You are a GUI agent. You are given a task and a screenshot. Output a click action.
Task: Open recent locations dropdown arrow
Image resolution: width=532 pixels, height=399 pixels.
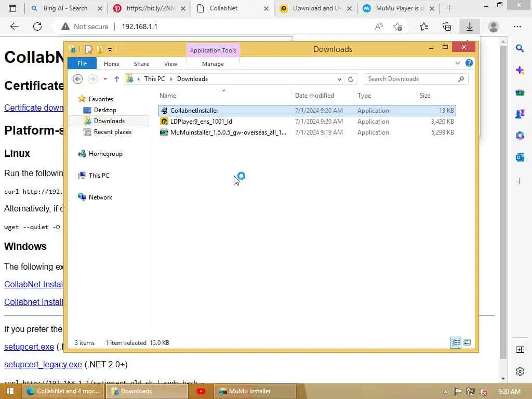105,79
